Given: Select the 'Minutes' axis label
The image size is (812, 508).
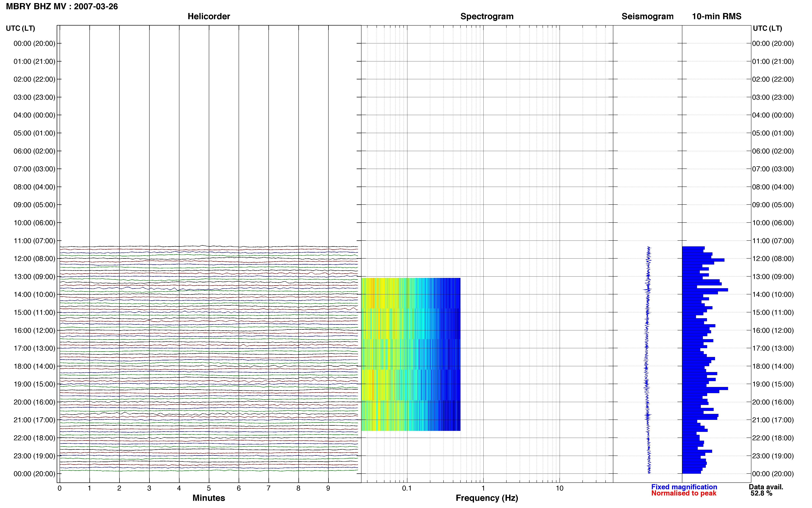Looking at the screenshot, I should 209,498.
